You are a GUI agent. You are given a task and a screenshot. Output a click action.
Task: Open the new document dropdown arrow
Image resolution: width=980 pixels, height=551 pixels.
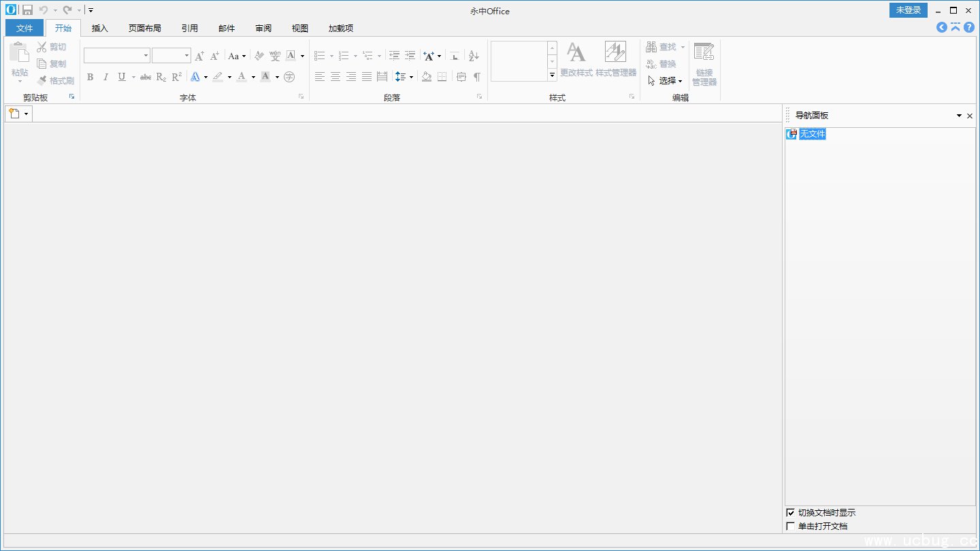pos(26,114)
